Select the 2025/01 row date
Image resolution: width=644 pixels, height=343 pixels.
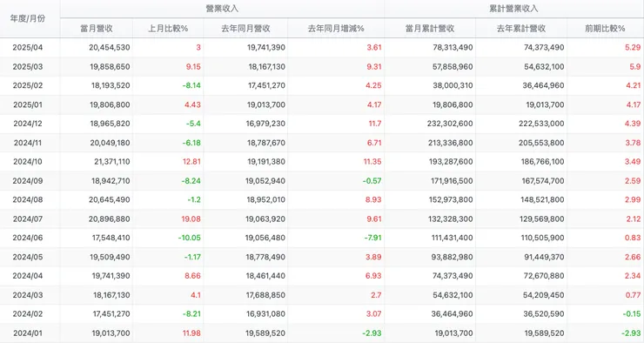pos(28,104)
